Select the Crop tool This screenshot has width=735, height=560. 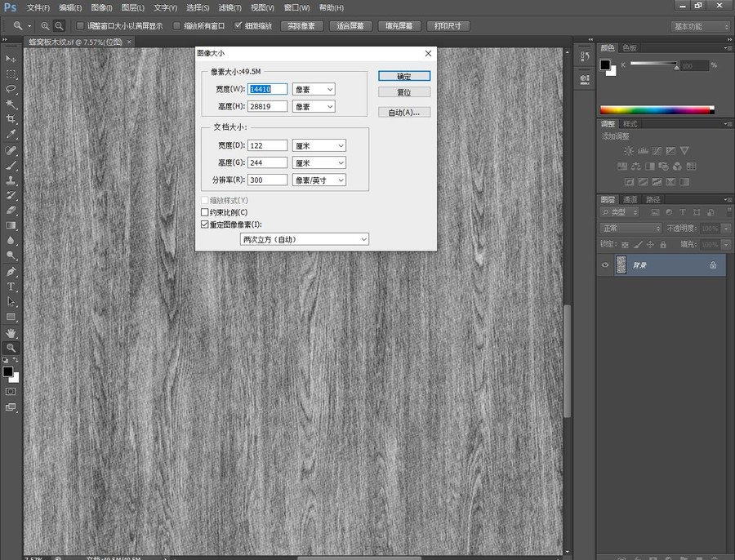[x=11, y=119]
